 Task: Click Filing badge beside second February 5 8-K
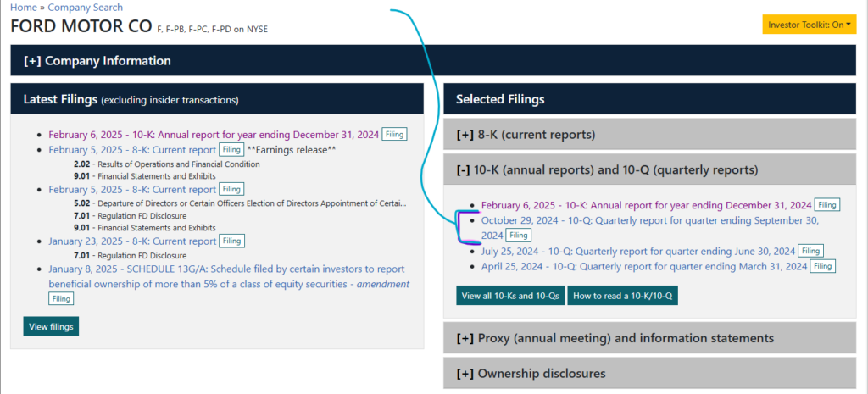[x=231, y=189]
